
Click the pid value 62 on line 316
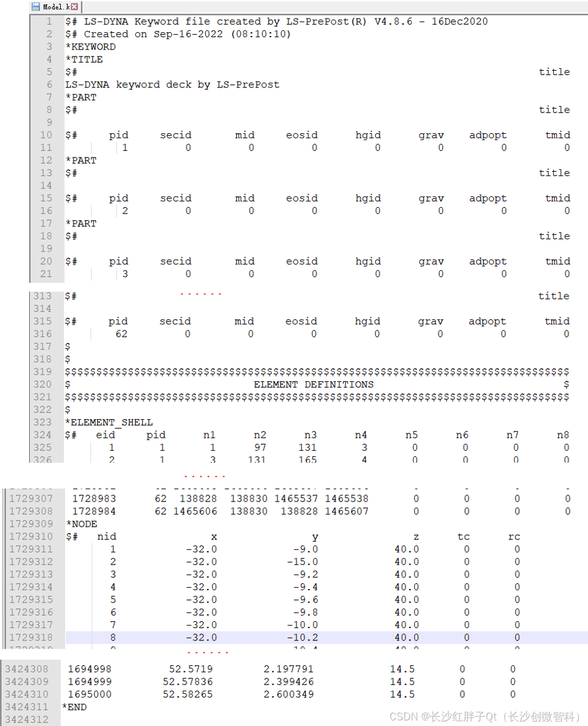point(122,334)
